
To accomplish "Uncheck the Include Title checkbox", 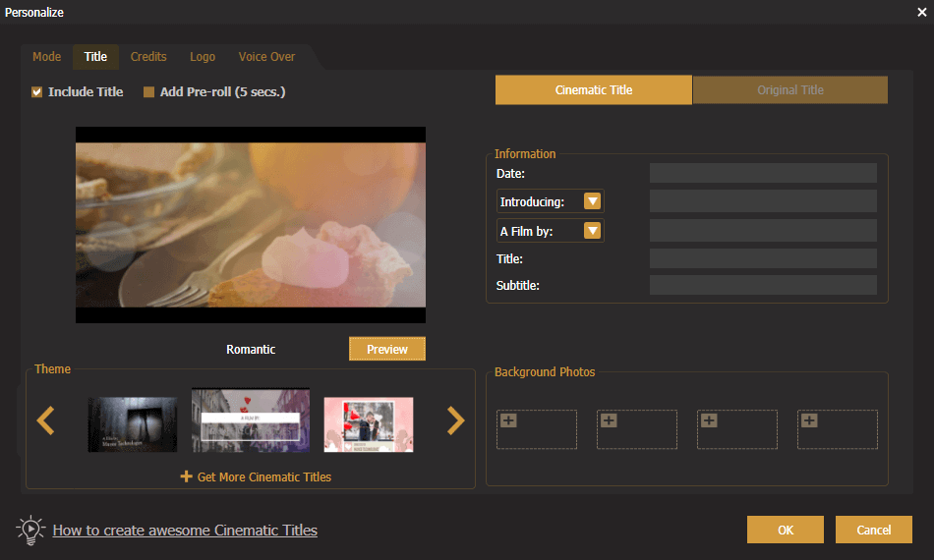I will pos(37,92).
